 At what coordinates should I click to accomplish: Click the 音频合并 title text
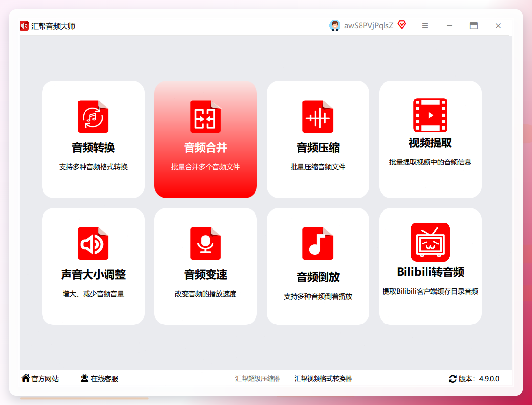tap(206, 148)
